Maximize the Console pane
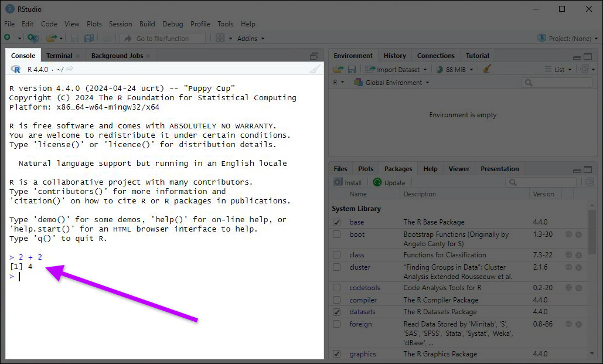Image resolution: width=603 pixels, height=364 pixels. (314, 56)
